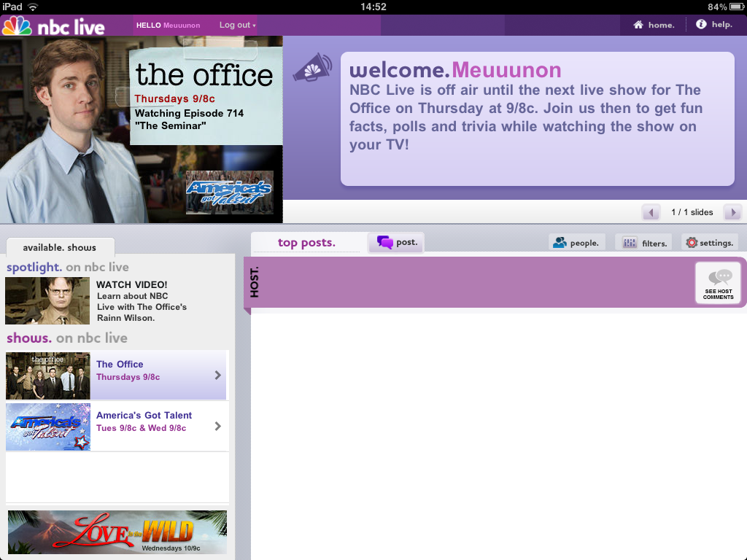Viewport: 747px width, 560px height.
Task: Open America's Got Talent banner thumbnail
Action: pos(229,192)
